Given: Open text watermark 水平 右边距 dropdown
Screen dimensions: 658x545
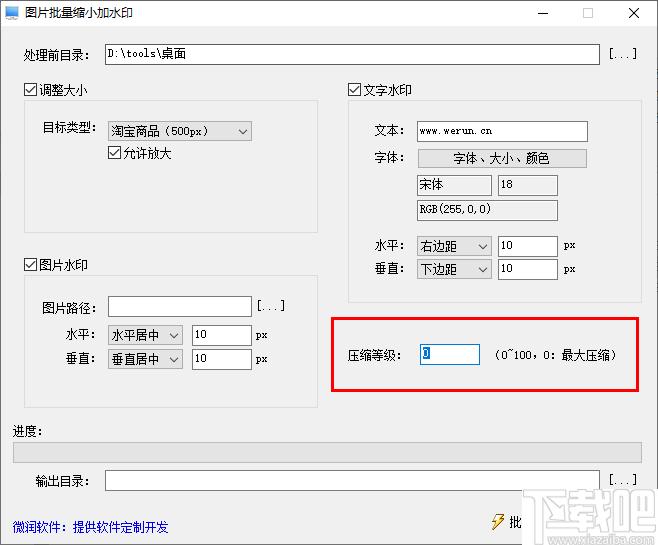Looking at the screenshot, I should [x=454, y=246].
